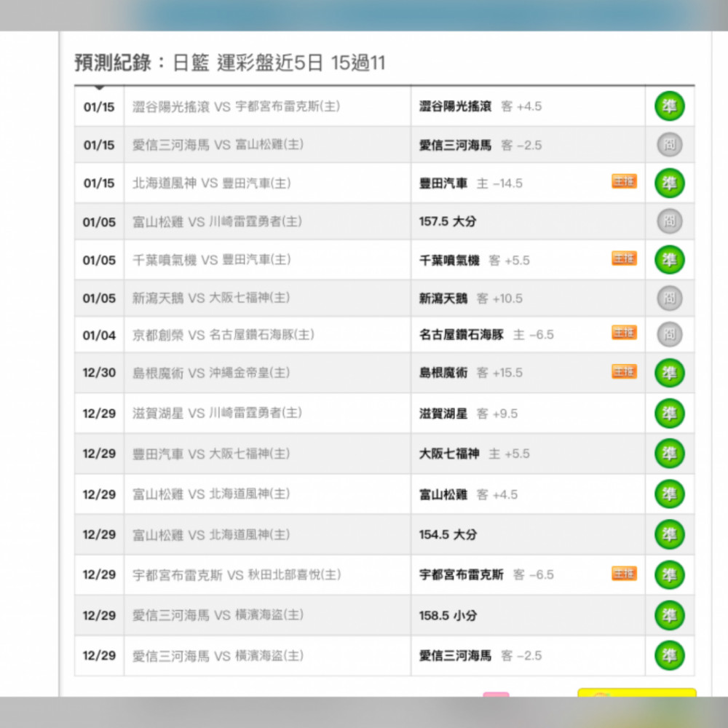Click the green 準 icon for 澀谷陽光搖滾 客 +4.5
The height and width of the screenshot is (728, 728).
[670, 106]
